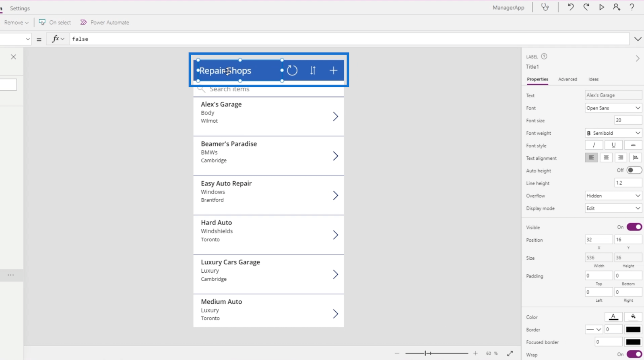
Task: Click the Label help info icon
Action: pyautogui.click(x=544, y=56)
